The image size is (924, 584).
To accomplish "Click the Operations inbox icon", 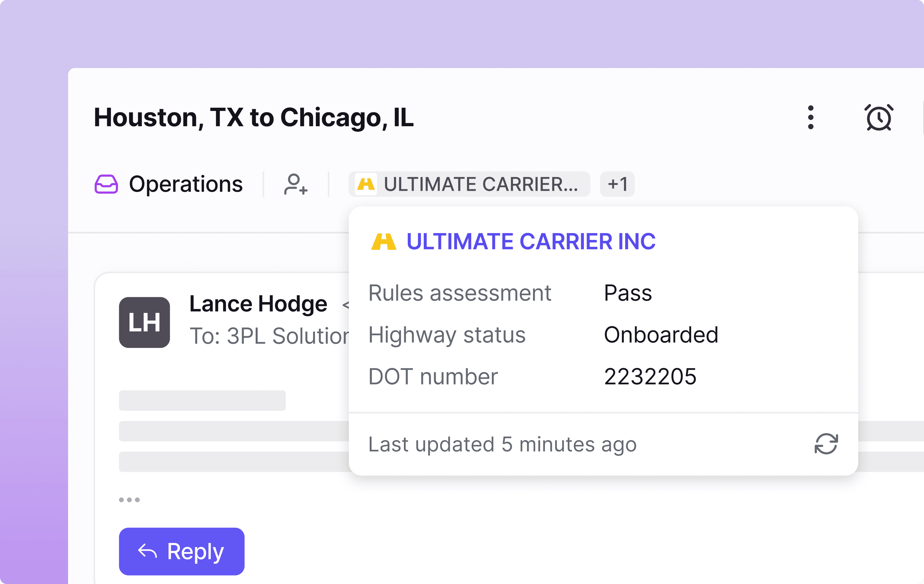I will pos(106,184).
